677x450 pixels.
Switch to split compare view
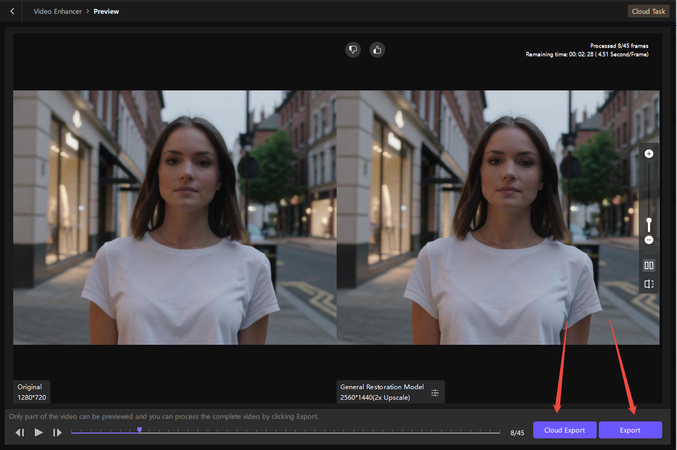[649, 284]
